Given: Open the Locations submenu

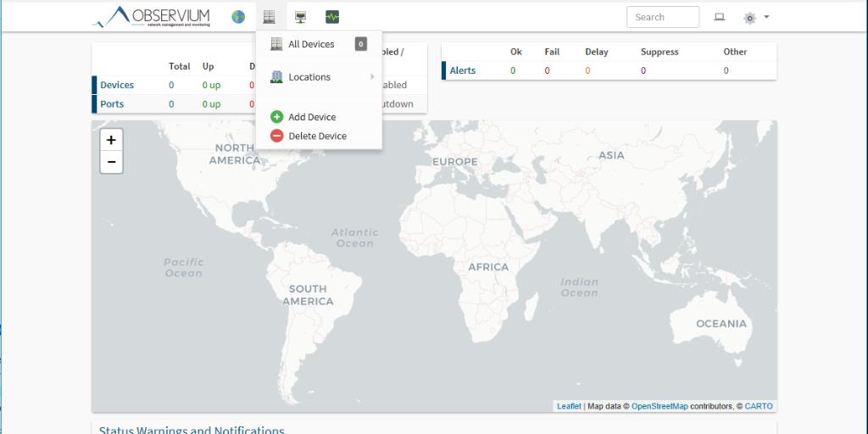Looking at the screenshot, I should click(x=319, y=77).
